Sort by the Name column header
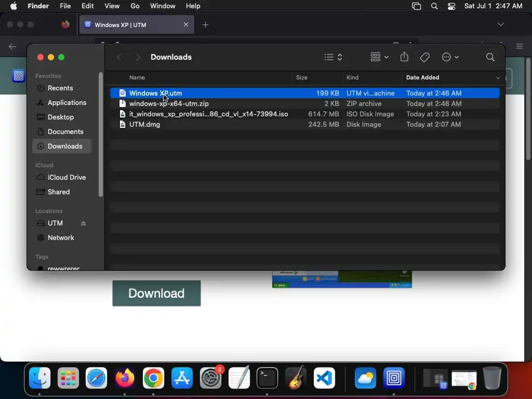The width and height of the screenshot is (532, 399). 137,78
